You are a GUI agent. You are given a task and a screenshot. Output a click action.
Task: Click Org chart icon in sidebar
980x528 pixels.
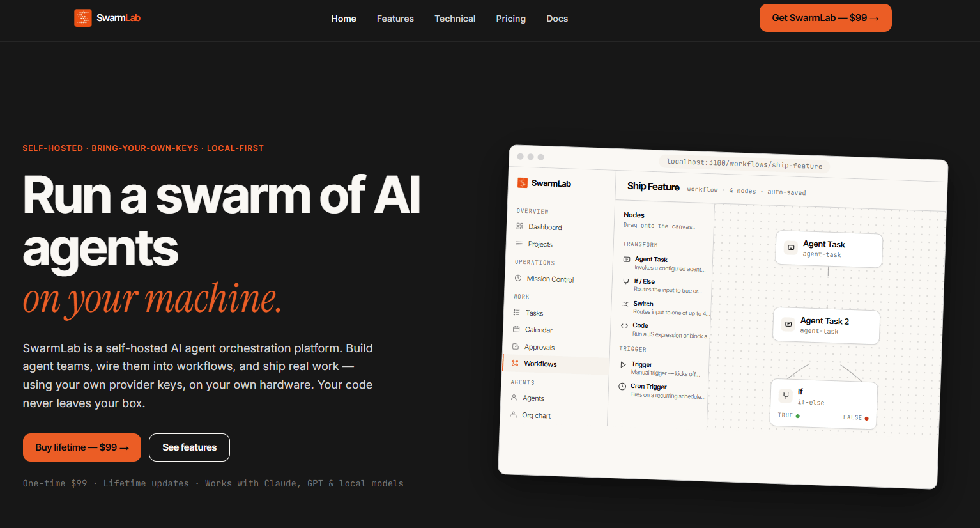click(x=513, y=414)
